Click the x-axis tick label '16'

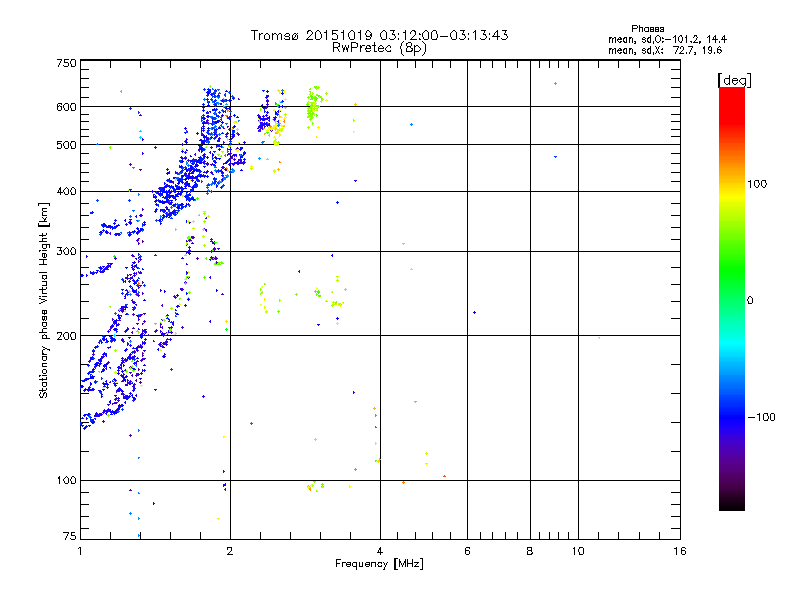click(x=680, y=551)
